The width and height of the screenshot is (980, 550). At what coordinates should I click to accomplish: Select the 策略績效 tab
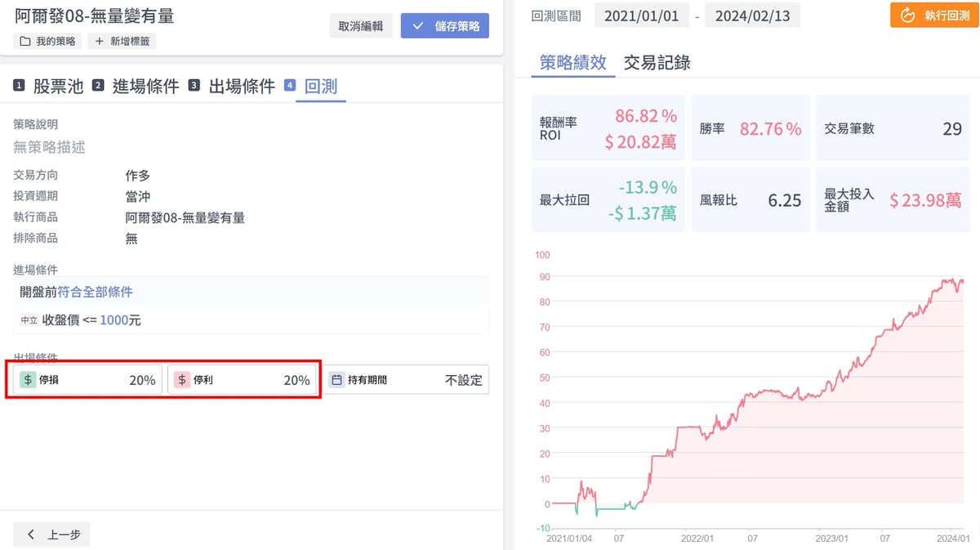pos(572,63)
